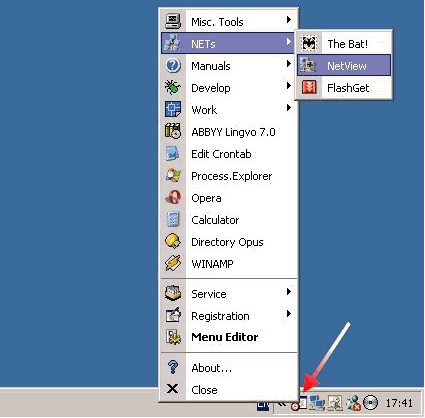Screen dimensions: 425x418
Task: Open the Menu Editor item
Action: click(x=229, y=337)
